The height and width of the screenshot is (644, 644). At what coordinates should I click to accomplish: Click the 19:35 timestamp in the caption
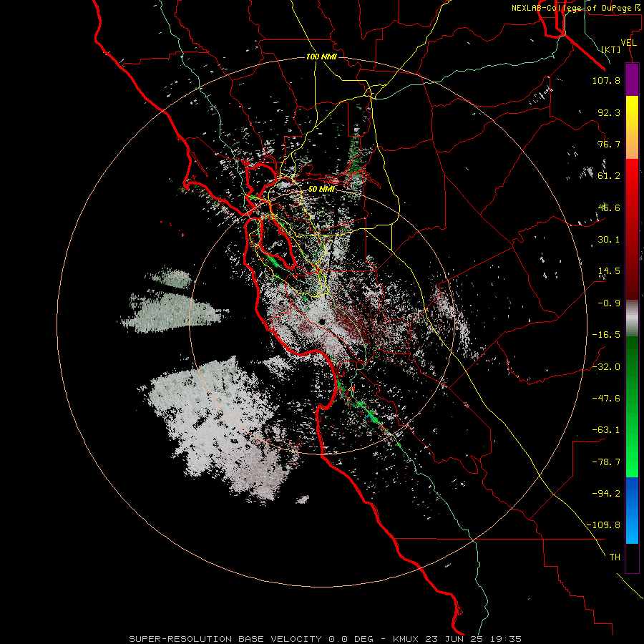coord(507,639)
